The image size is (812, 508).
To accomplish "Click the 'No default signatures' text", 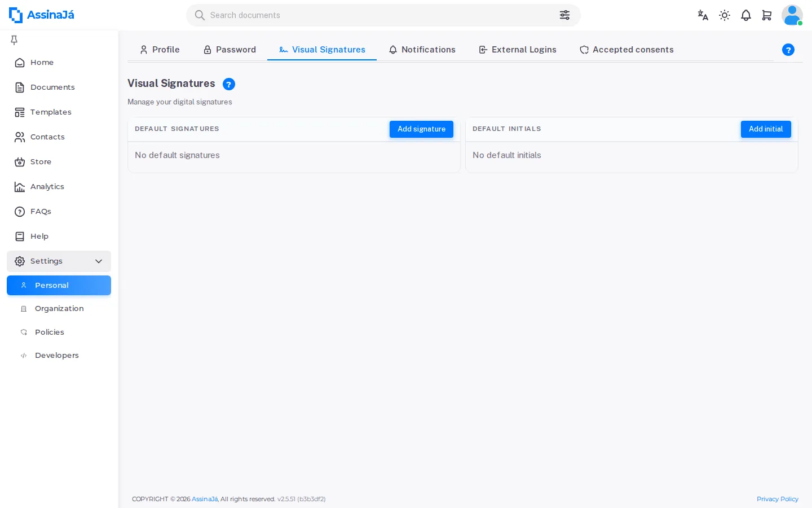I will tap(177, 155).
